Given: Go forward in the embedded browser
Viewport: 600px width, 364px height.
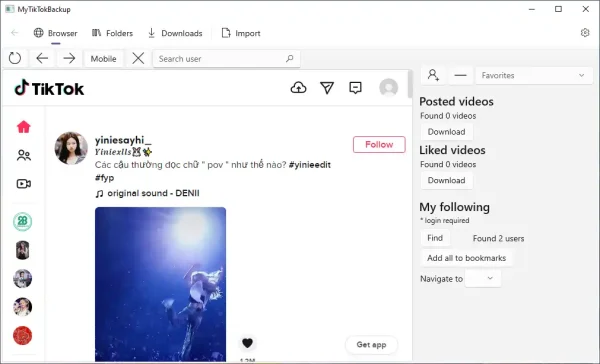Looking at the screenshot, I should (x=69, y=59).
